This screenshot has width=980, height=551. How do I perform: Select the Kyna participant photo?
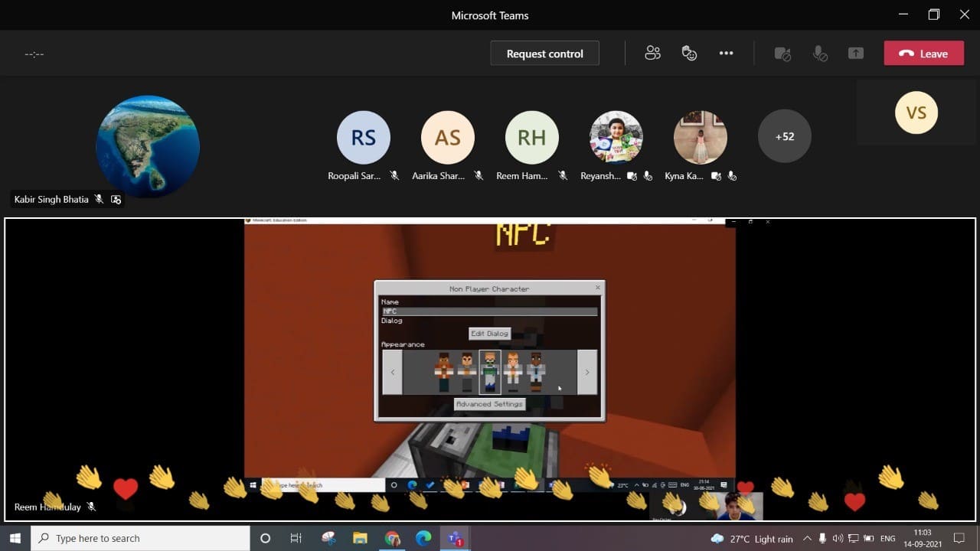[701, 137]
